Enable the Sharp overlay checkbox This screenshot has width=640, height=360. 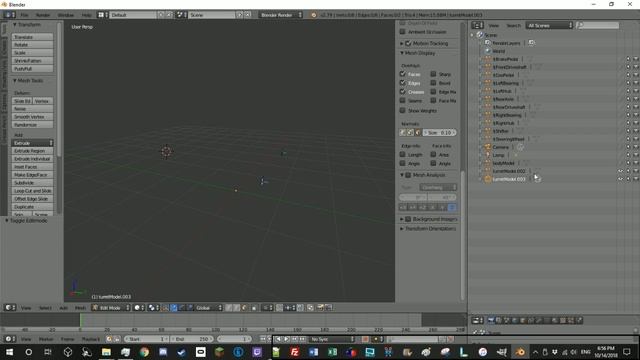point(433,74)
